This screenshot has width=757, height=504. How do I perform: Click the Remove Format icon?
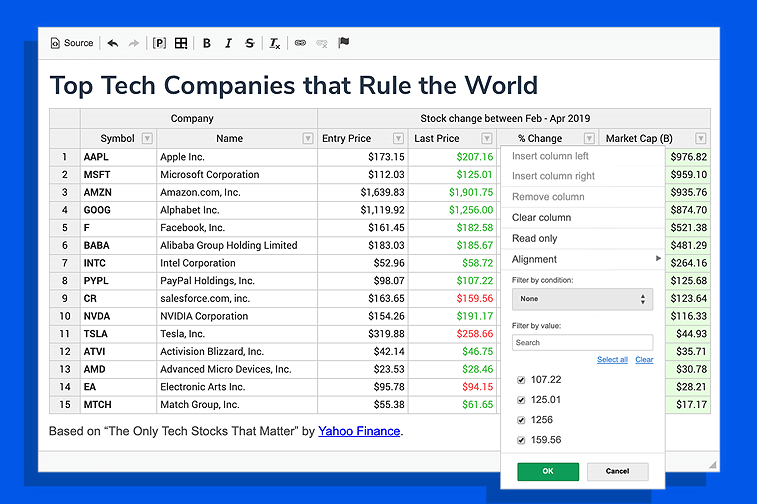275,43
